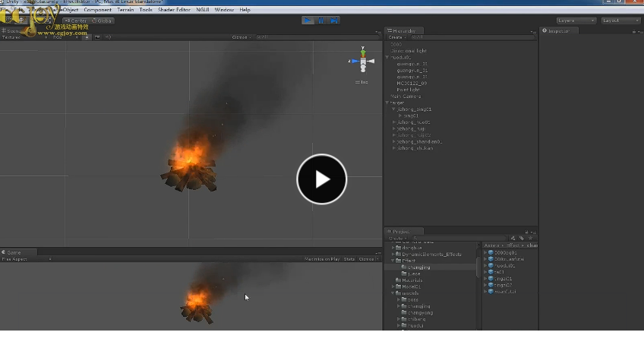644x348 pixels.
Task: Open the Project Create dropdown
Action: coord(397,238)
